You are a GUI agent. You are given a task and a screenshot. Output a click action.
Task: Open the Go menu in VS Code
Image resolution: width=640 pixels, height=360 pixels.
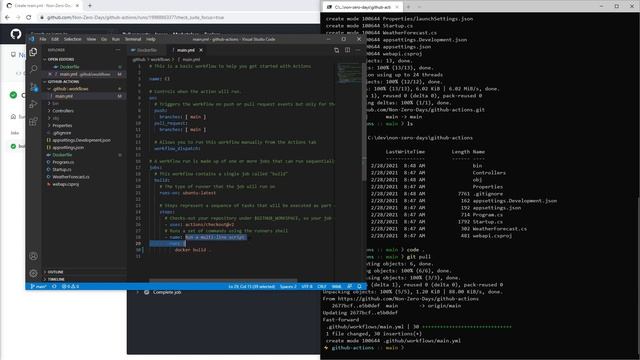click(x=104, y=39)
